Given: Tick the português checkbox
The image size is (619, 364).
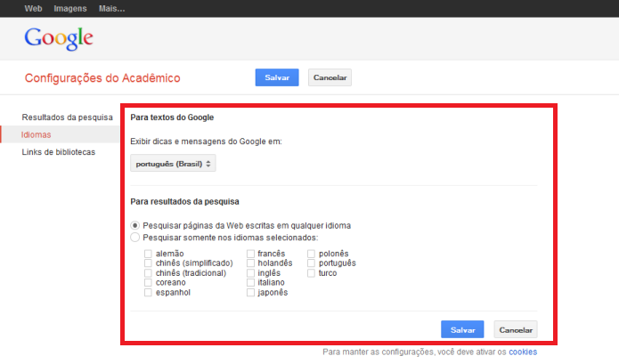Looking at the screenshot, I should click(x=311, y=263).
